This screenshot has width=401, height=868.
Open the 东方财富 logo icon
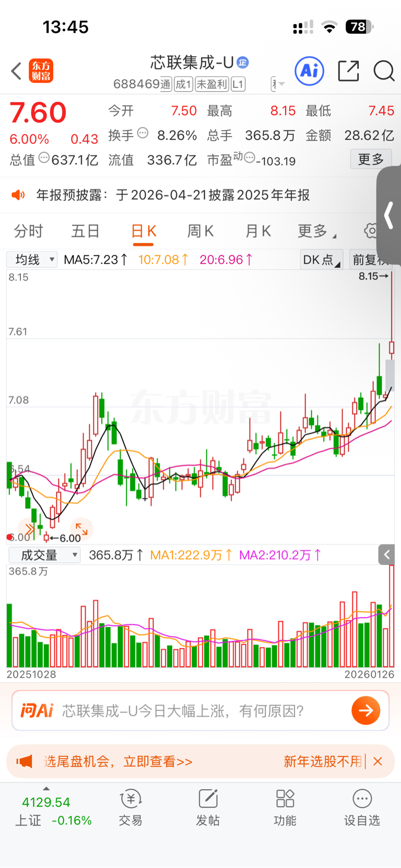[41, 71]
